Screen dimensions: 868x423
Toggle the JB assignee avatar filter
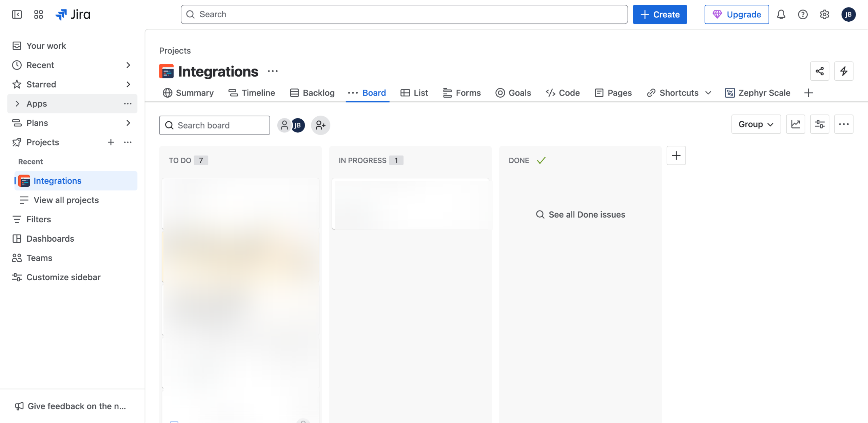tap(298, 125)
